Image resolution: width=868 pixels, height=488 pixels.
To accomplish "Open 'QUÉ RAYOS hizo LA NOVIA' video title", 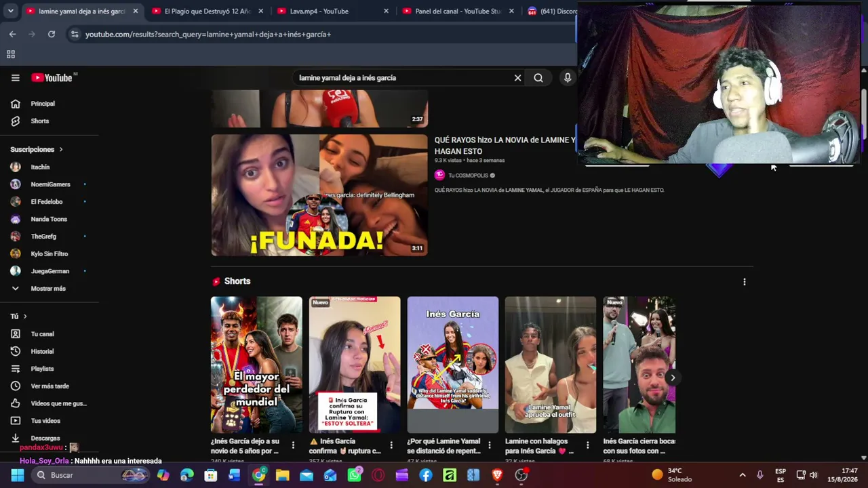I will coord(505,146).
